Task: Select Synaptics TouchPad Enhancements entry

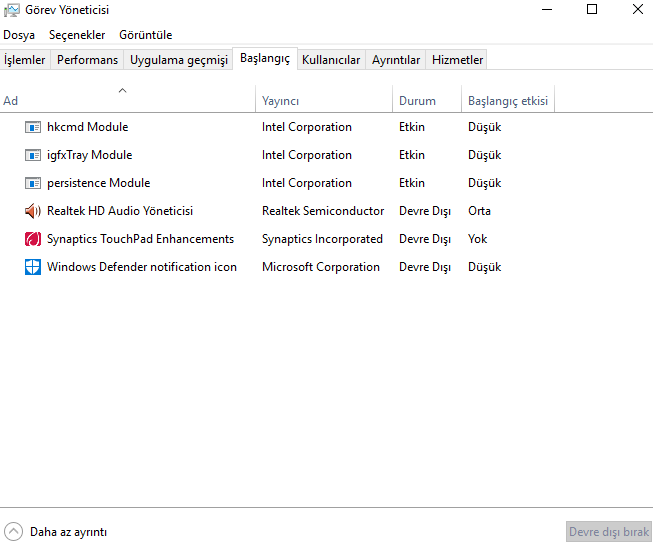Action: click(x=140, y=239)
